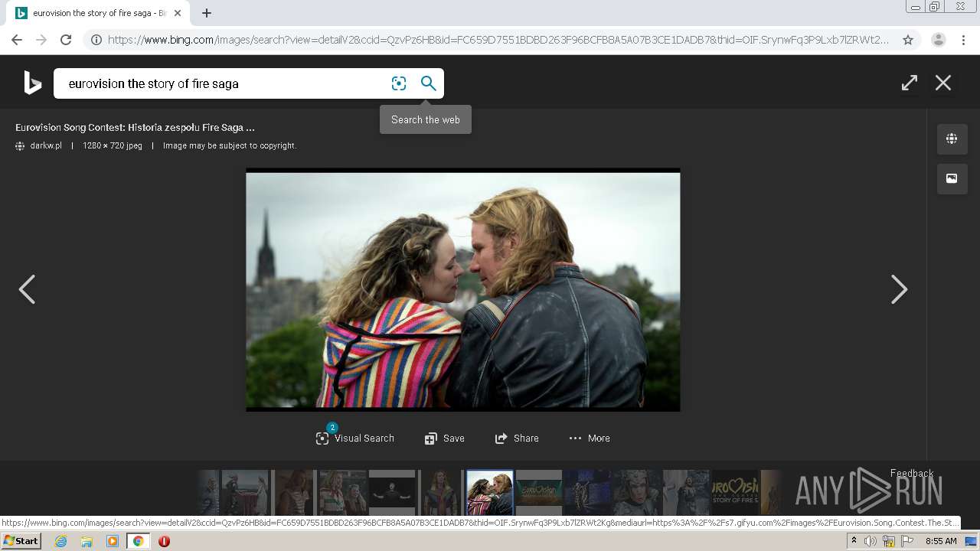The width and height of the screenshot is (980, 551).
Task: Select the viking helmet close-up thumbnail
Action: point(637,492)
